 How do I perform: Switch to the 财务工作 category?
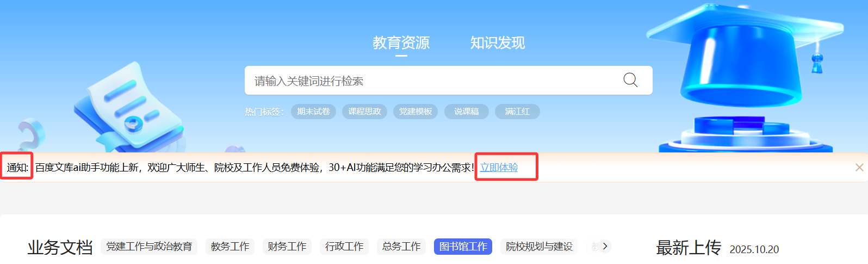pos(287,247)
